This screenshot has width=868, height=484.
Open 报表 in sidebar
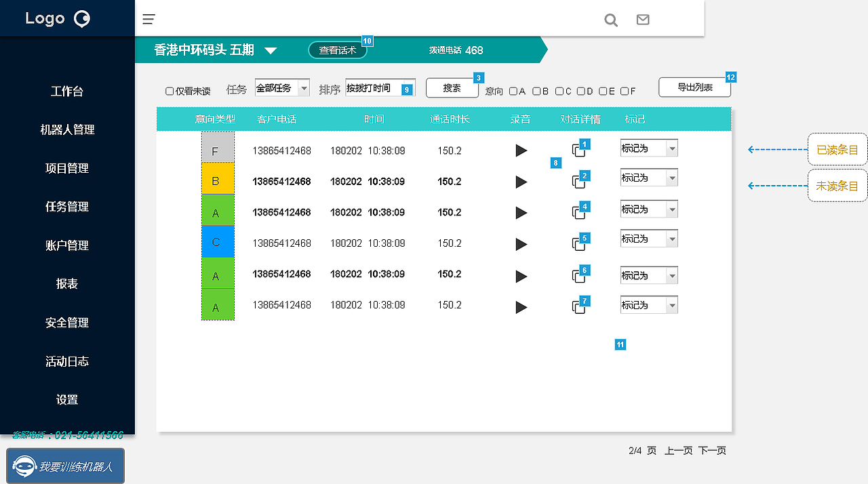pyautogui.click(x=67, y=285)
